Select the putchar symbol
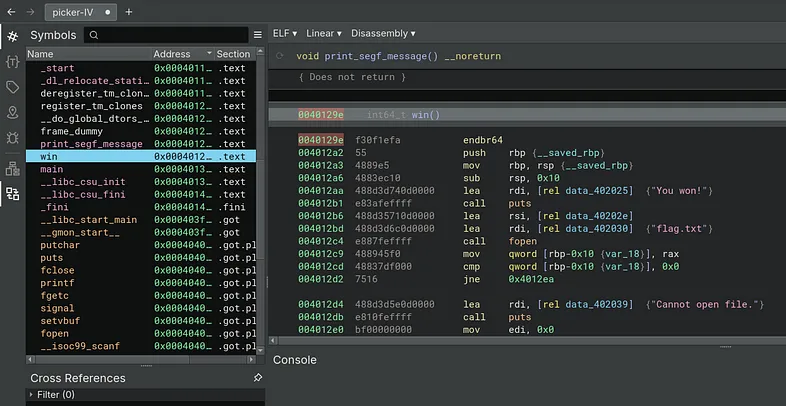This screenshot has width=786, height=406. coord(141,245)
